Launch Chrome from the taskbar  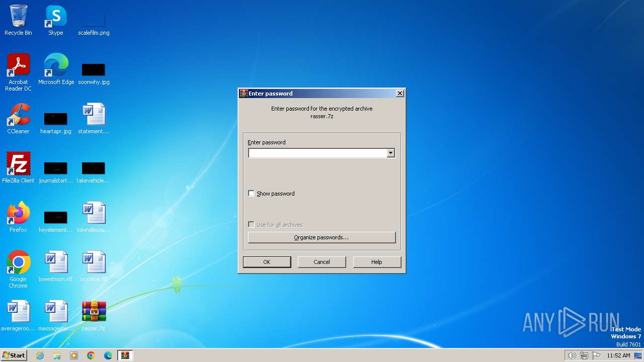(91, 355)
